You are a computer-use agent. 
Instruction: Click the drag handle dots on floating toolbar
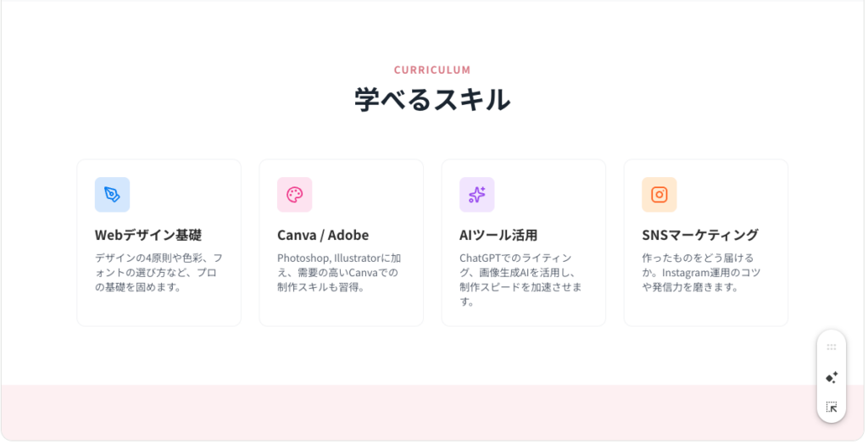tap(832, 347)
